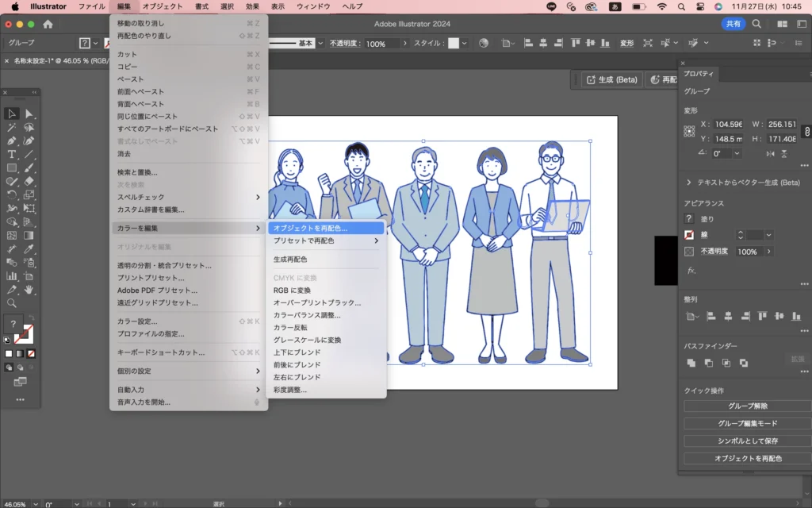Viewport: 812px width, 508px height.
Task: Open the rotation angle dropdown
Action: (x=737, y=154)
